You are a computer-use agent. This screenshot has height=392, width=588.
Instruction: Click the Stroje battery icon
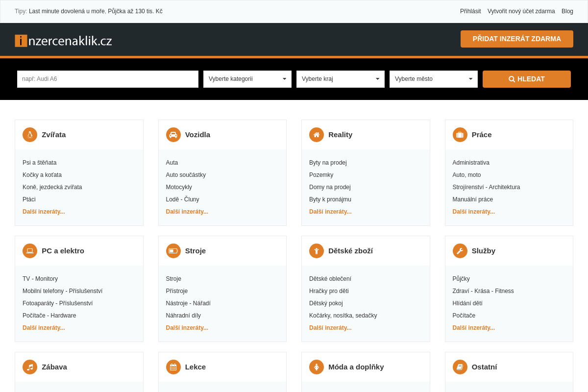(x=173, y=251)
